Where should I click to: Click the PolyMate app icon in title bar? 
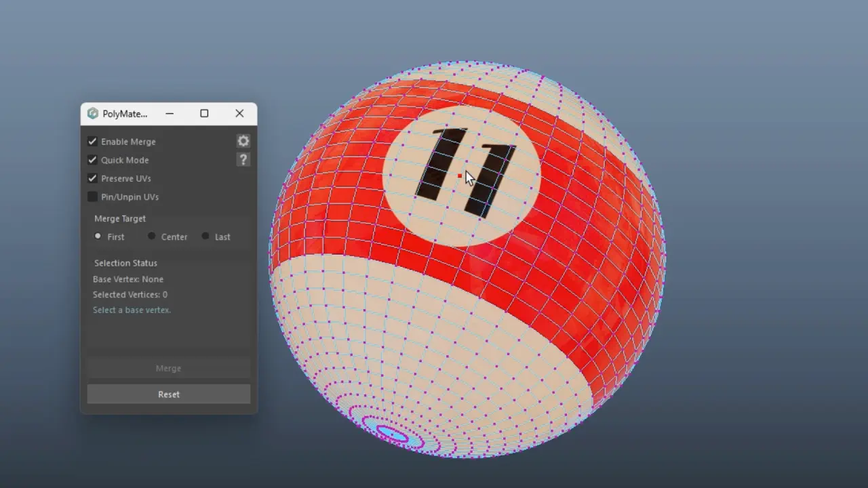[93, 114]
